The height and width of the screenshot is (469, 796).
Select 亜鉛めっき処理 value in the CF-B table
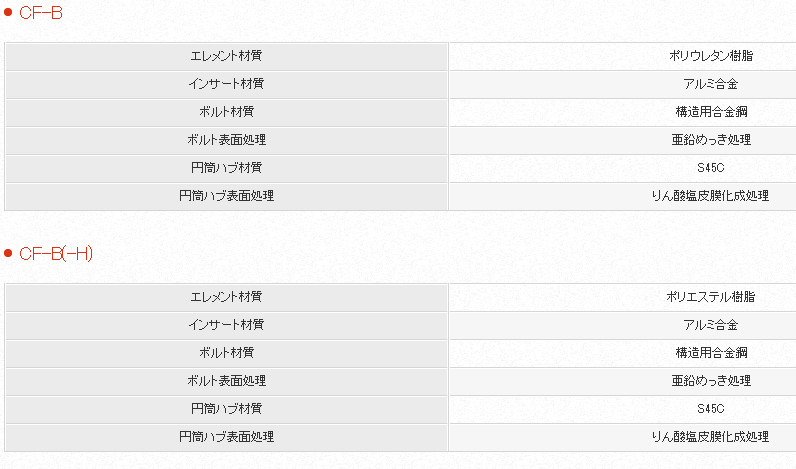(x=711, y=140)
